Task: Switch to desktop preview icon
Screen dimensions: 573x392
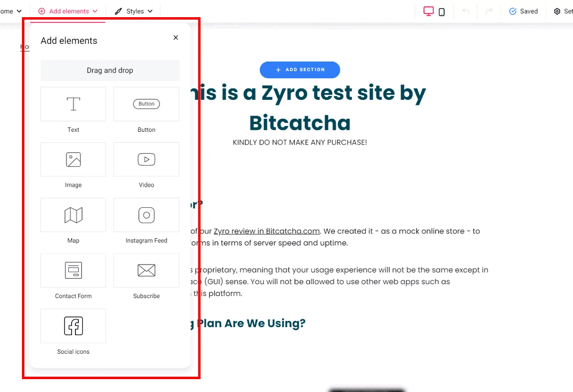Action: 429,11
